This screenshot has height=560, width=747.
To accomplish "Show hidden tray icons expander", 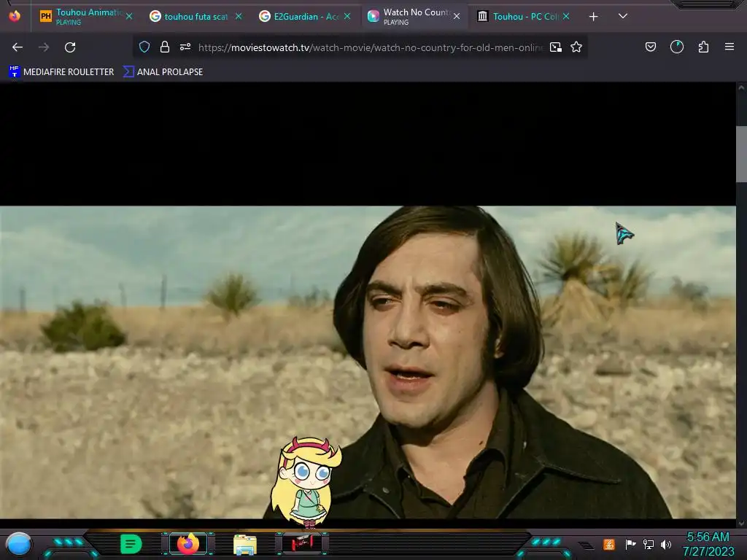I will [x=587, y=545].
